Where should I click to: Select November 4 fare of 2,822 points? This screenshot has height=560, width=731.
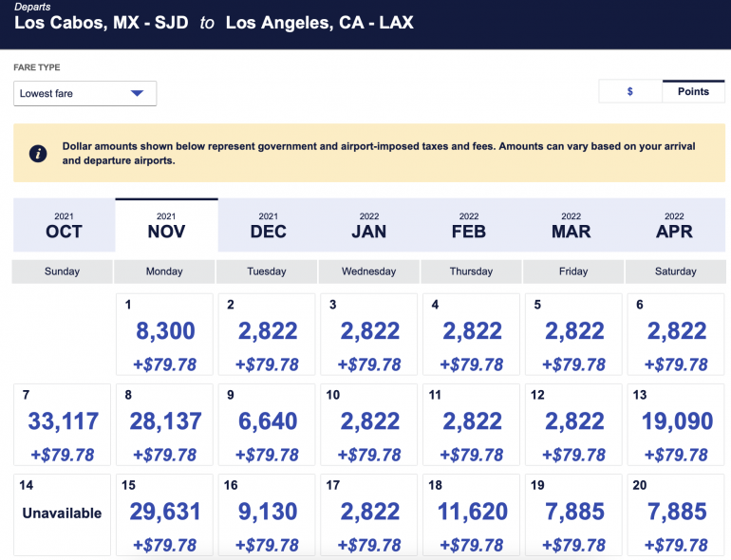pyautogui.click(x=473, y=335)
